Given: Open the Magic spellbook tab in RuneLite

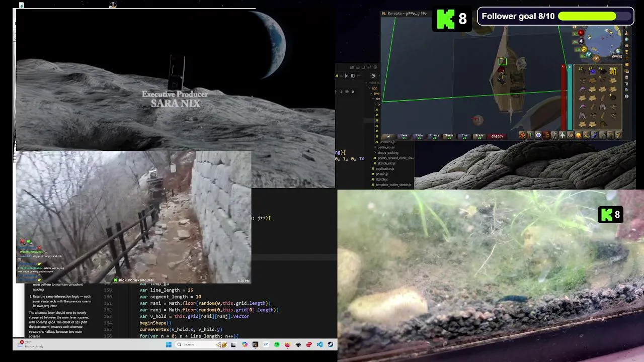Looking at the screenshot, I should pyautogui.click(x=571, y=135).
